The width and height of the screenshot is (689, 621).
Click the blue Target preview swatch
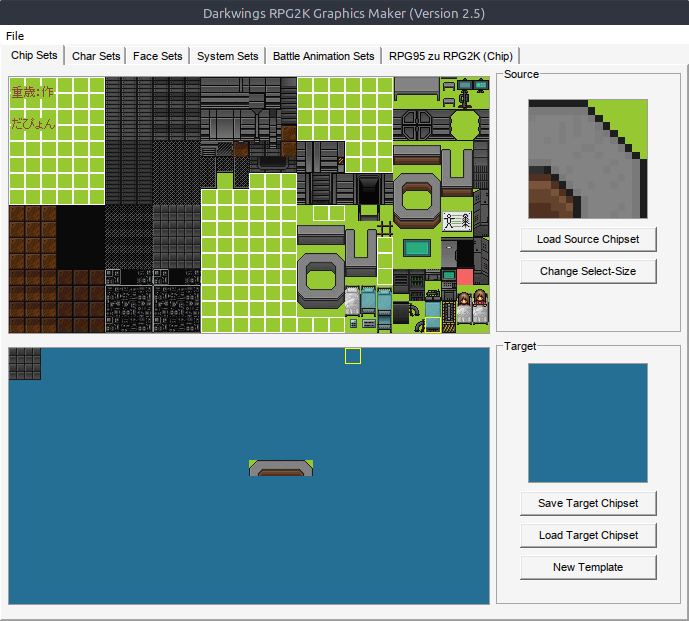pos(588,423)
